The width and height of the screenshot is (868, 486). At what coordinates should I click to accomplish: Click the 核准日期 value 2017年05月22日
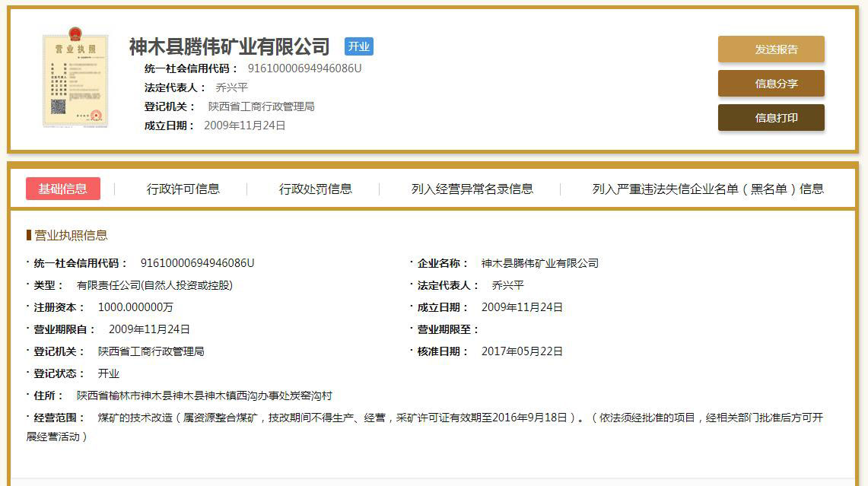coord(522,351)
